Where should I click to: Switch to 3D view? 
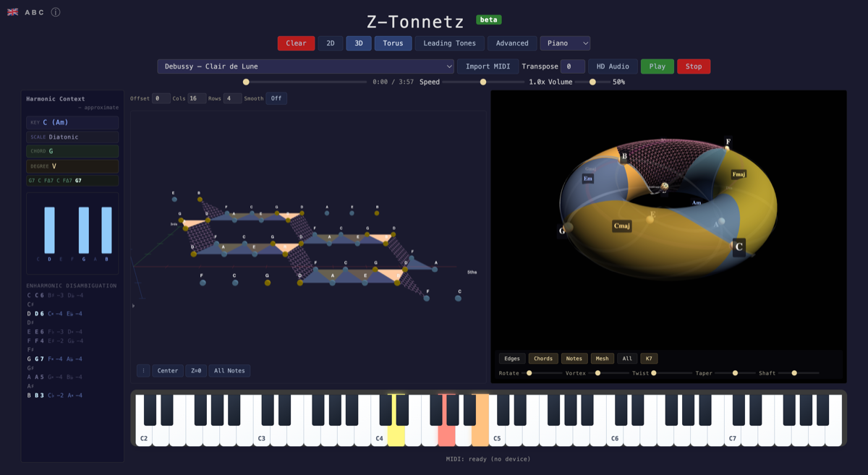(359, 43)
